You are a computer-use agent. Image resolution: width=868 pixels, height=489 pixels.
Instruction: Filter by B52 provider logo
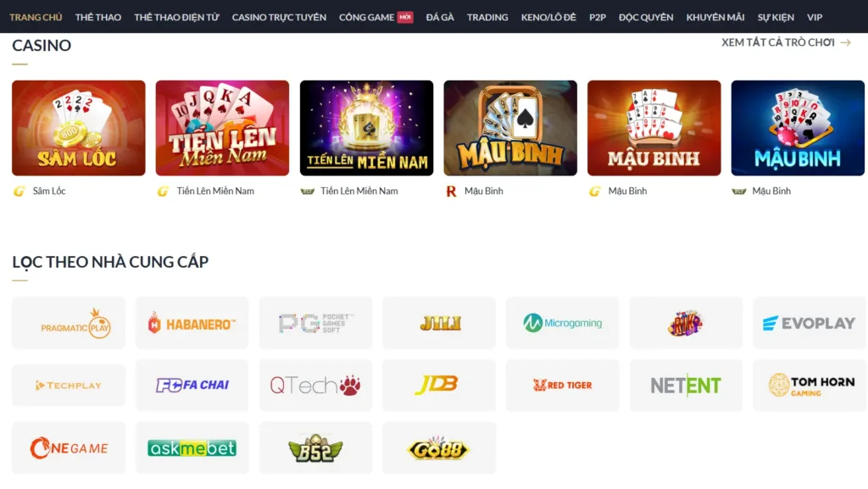(315, 447)
